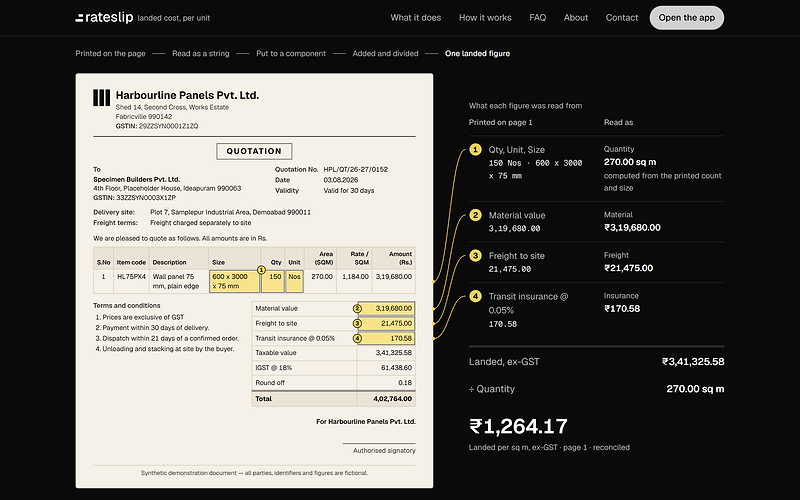Click badge 2 next to Material value panel entry

pos(475,215)
